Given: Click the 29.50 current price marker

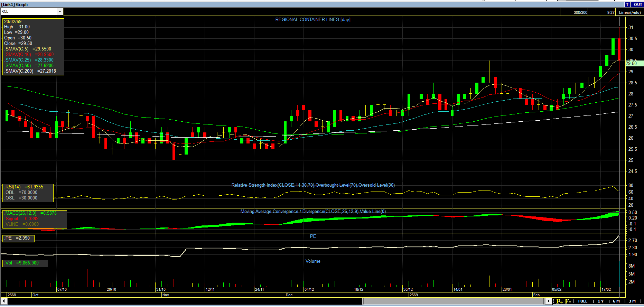Looking at the screenshot, I should (x=634, y=63).
